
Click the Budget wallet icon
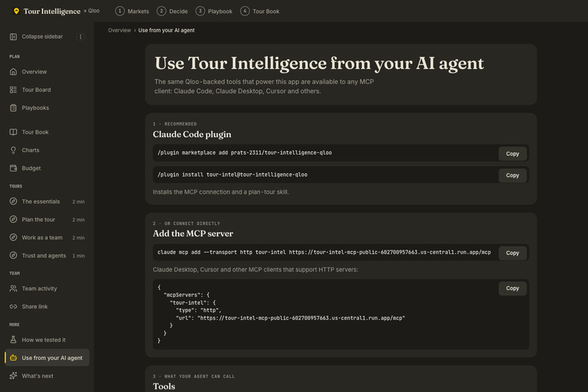13,168
